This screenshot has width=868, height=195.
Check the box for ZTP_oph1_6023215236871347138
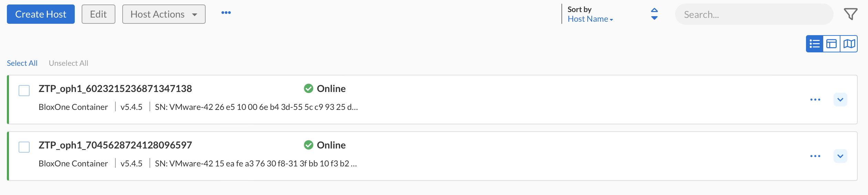tap(24, 91)
